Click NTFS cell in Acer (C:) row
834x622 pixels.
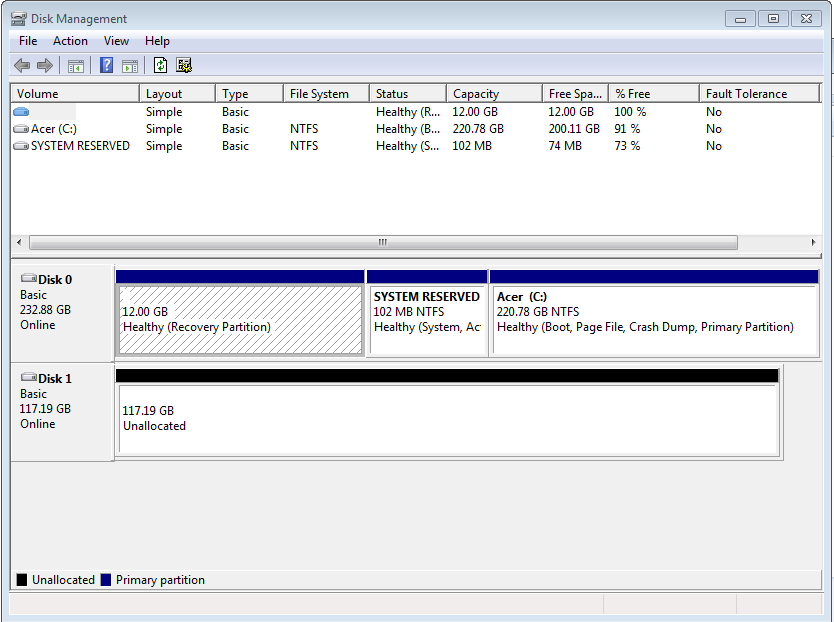(304, 129)
